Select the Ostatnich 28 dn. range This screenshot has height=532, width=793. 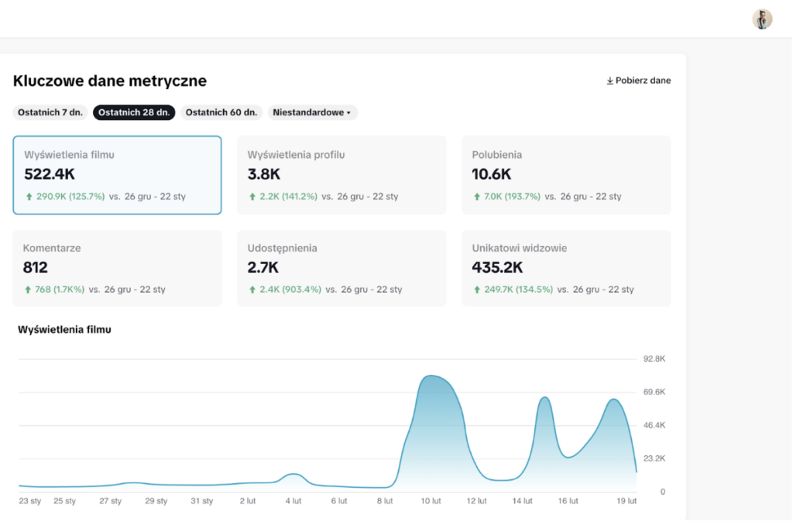pyautogui.click(x=134, y=112)
